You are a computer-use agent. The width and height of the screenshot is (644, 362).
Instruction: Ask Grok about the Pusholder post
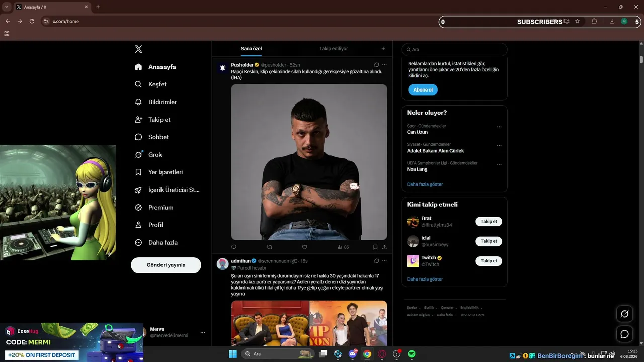[x=376, y=65]
